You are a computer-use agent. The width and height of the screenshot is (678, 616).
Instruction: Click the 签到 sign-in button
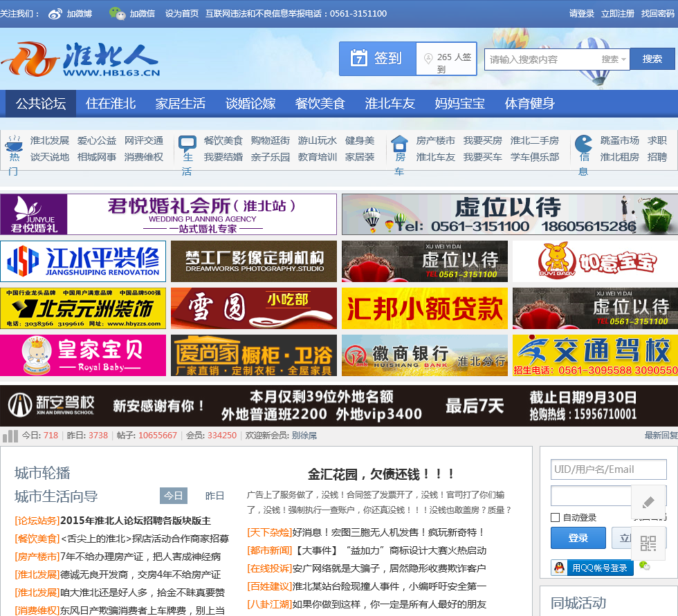pyautogui.click(x=378, y=58)
